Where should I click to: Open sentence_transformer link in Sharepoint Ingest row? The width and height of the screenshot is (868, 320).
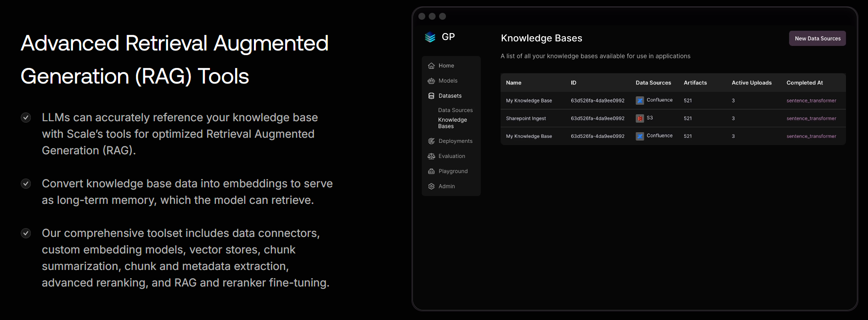click(x=811, y=118)
